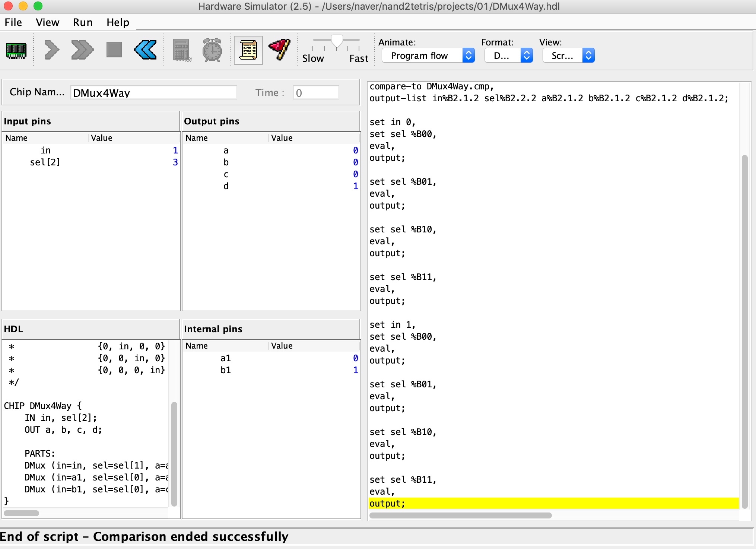Click the script panel horizontal scrollbar
The height and width of the screenshot is (549, 756).
[461, 515]
